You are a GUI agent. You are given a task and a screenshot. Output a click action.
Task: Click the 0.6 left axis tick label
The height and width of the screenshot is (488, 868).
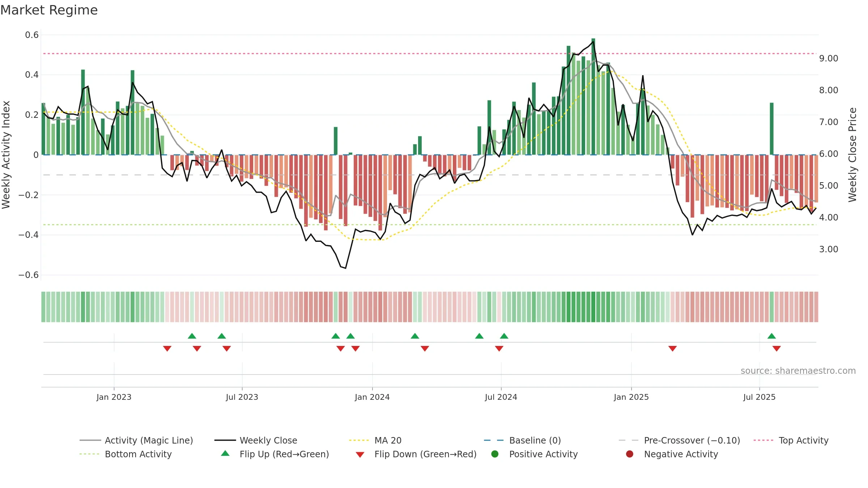coord(32,35)
